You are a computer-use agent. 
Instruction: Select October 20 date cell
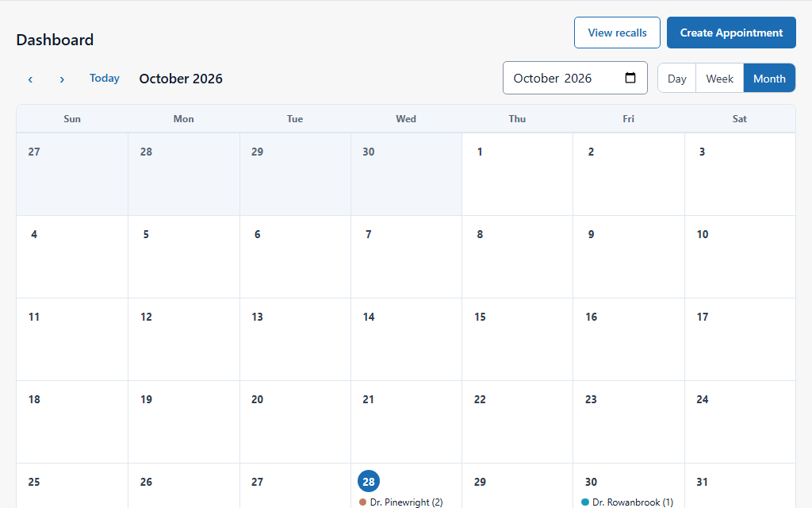pos(295,421)
